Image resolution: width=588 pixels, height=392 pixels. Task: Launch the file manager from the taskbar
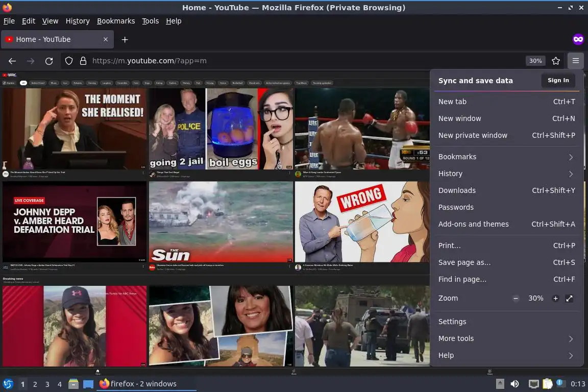pos(73,384)
